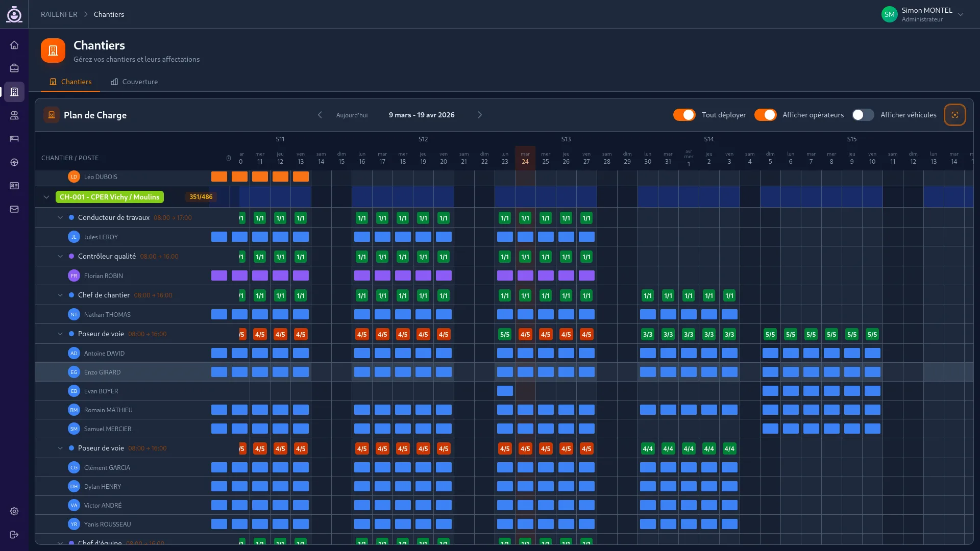The image size is (980, 551).
Task: Click the mail envelope sidebar icon
Action: tap(14, 209)
